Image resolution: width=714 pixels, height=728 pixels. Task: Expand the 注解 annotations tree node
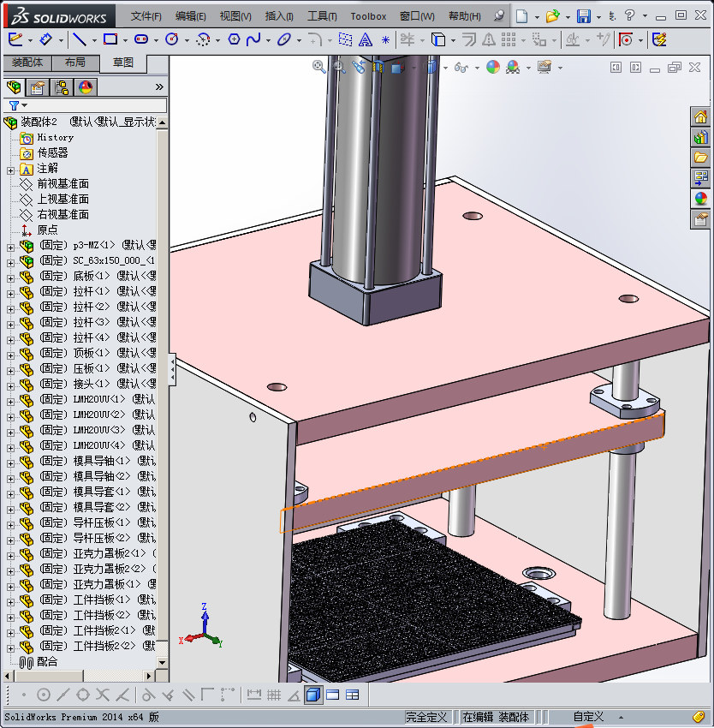[10, 169]
